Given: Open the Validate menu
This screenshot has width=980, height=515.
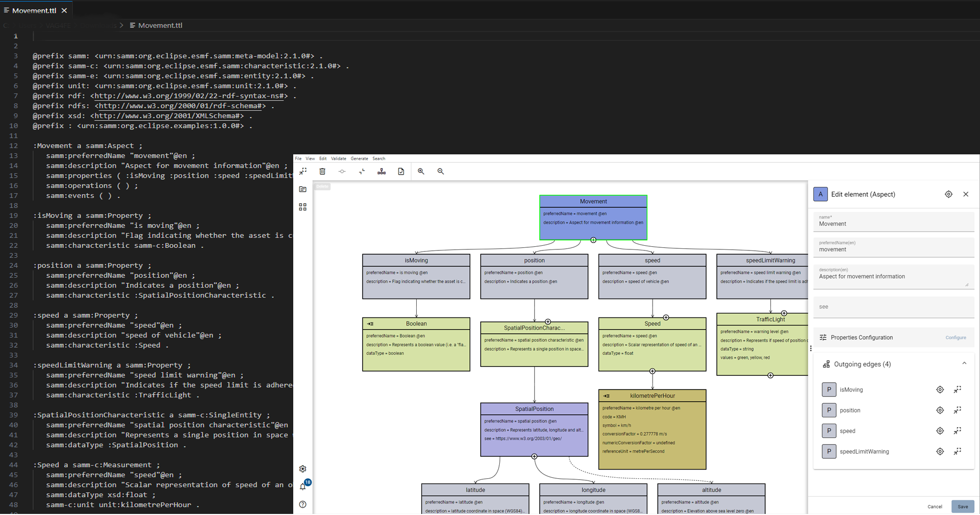Looking at the screenshot, I should coord(338,159).
